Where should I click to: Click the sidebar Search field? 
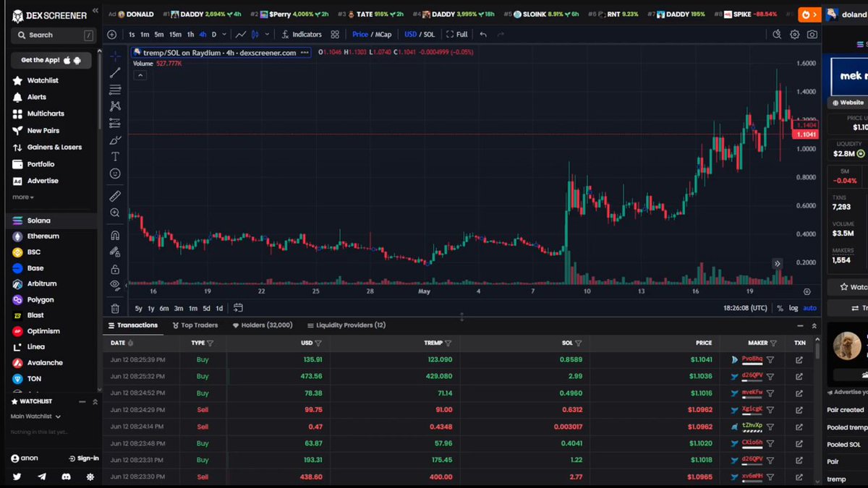click(x=54, y=35)
